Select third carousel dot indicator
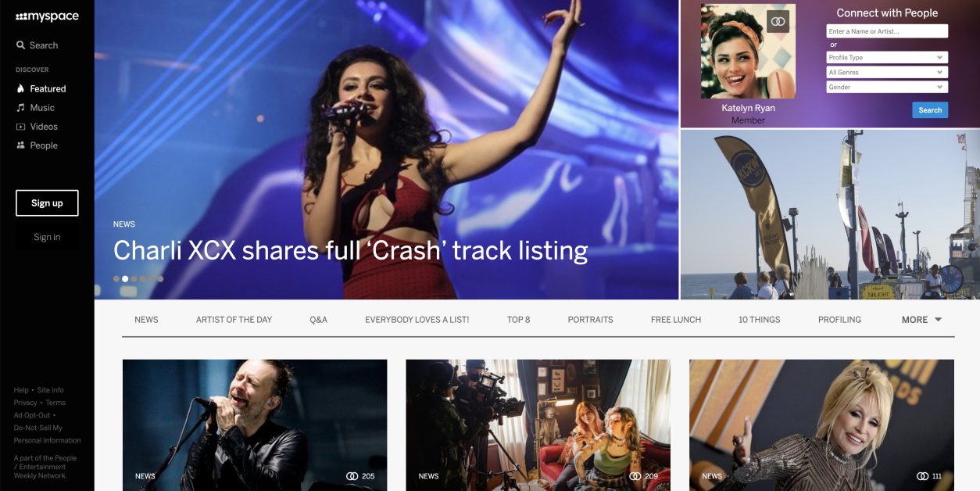Image resolution: width=980 pixels, height=491 pixels. coord(134,278)
